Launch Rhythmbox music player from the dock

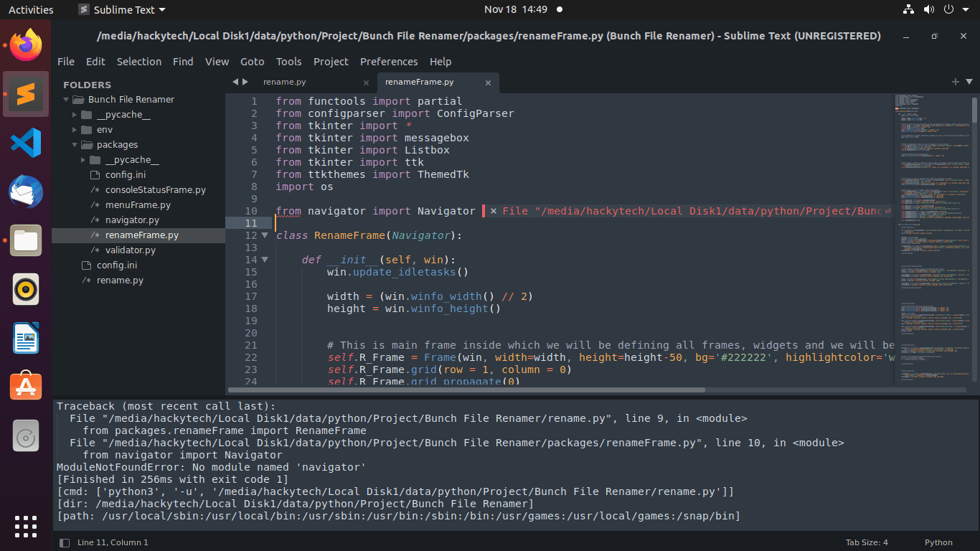point(26,289)
